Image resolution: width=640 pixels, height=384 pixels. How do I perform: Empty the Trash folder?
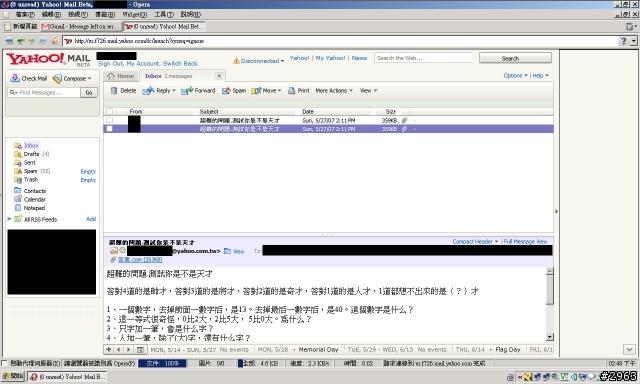point(88,180)
